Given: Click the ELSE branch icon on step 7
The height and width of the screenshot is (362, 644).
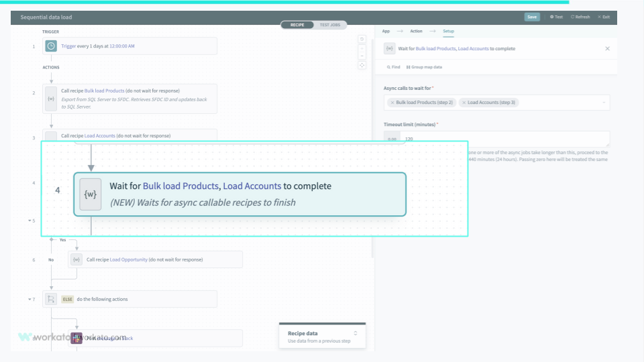Looking at the screenshot, I should 51,299.
